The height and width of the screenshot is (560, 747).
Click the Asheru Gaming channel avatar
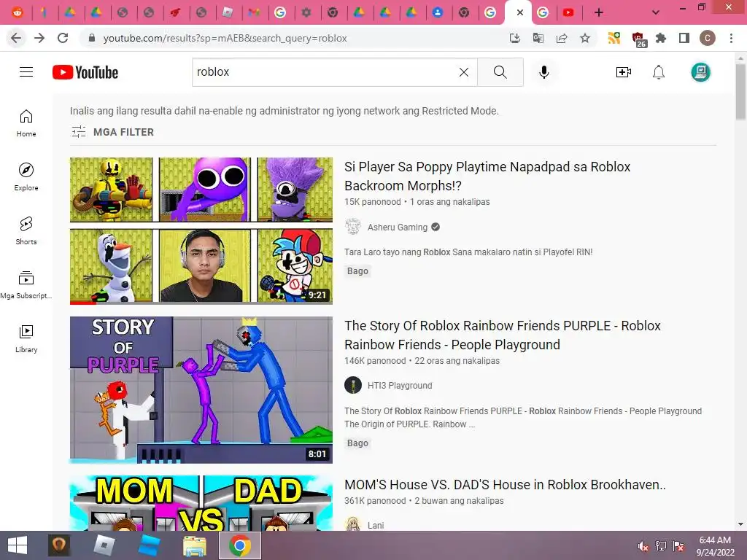coord(353,227)
